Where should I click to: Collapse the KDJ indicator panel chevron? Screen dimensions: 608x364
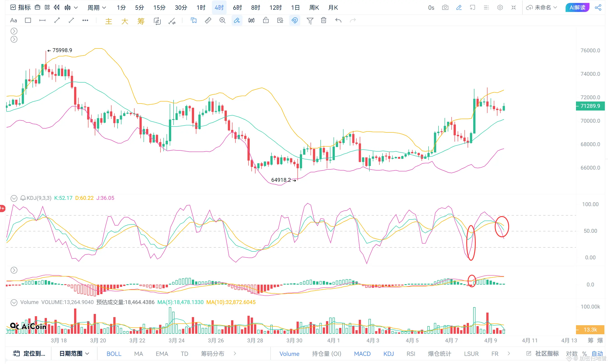14,198
